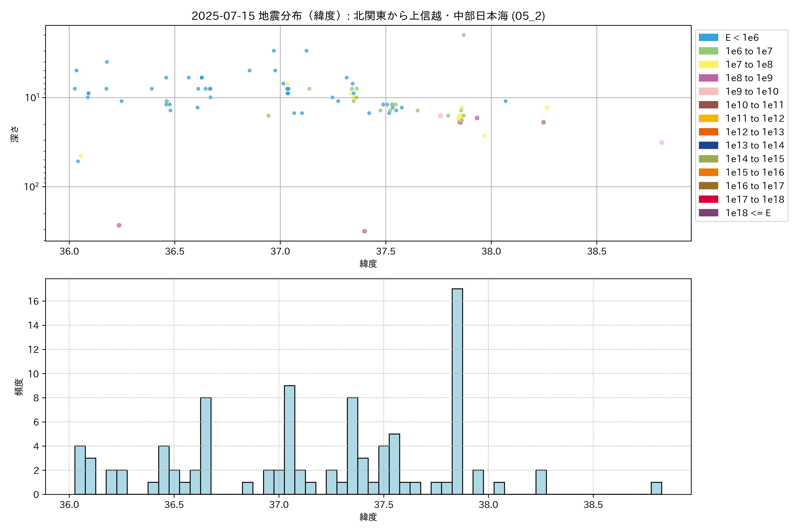This screenshot has width=798, height=532.
Task: Click the pink 1e9 to 1e10 legend swatch
Action: (708, 92)
